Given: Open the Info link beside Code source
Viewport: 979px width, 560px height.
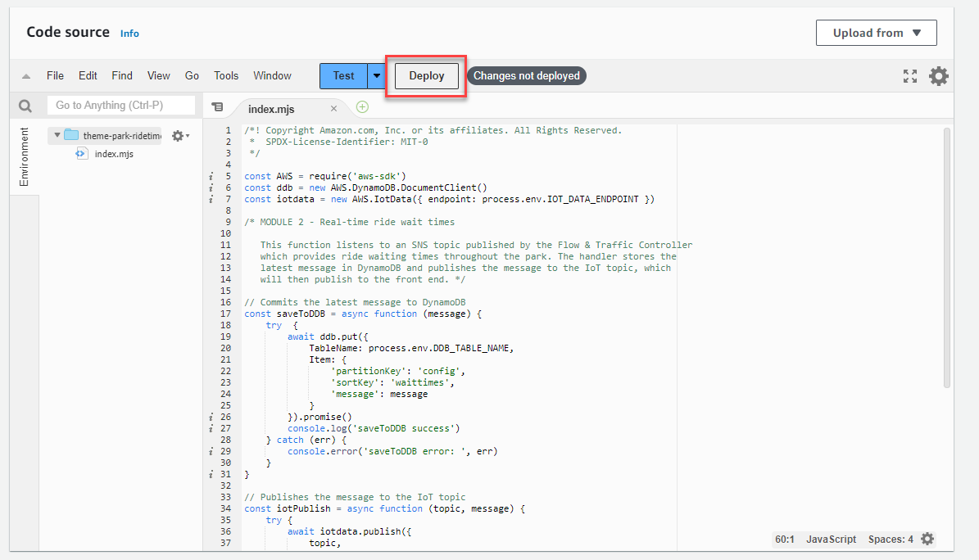Looking at the screenshot, I should (130, 34).
